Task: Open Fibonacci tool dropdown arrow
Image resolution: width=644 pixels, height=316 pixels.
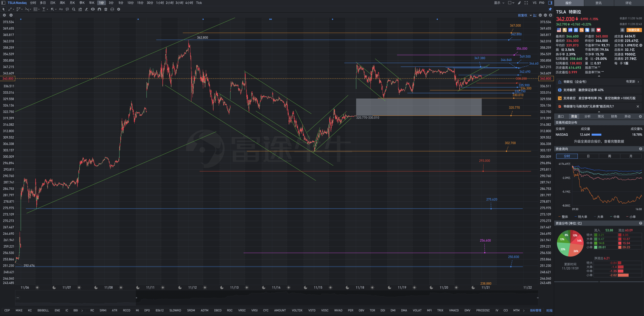Action: [x=39, y=9]
